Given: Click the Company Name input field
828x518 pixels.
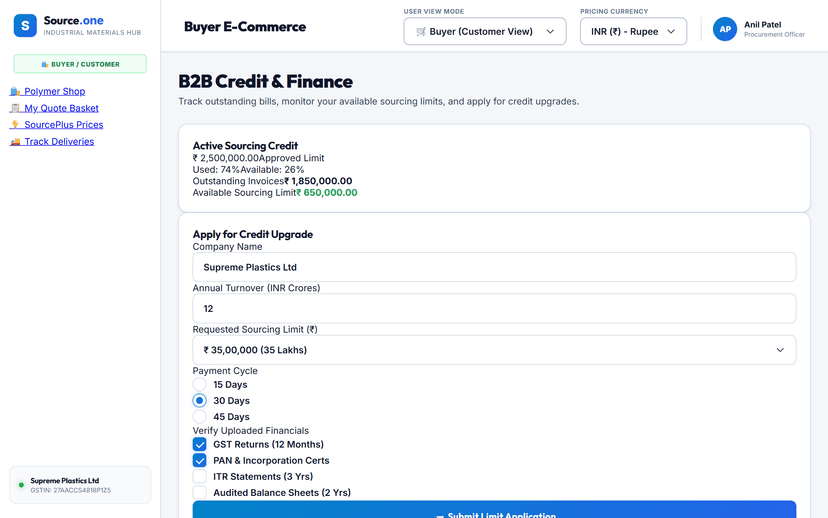Looking at the screenshot, I should (x=494, y=267).
